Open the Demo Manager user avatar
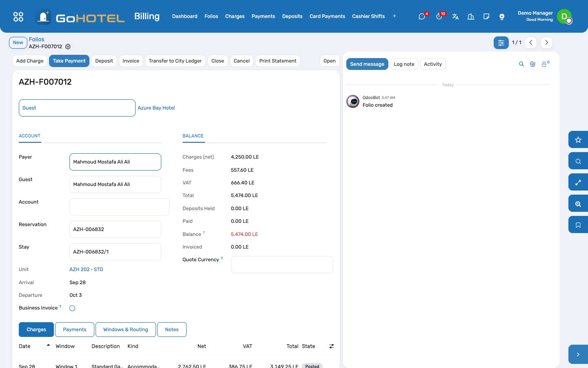 point(564,16)
